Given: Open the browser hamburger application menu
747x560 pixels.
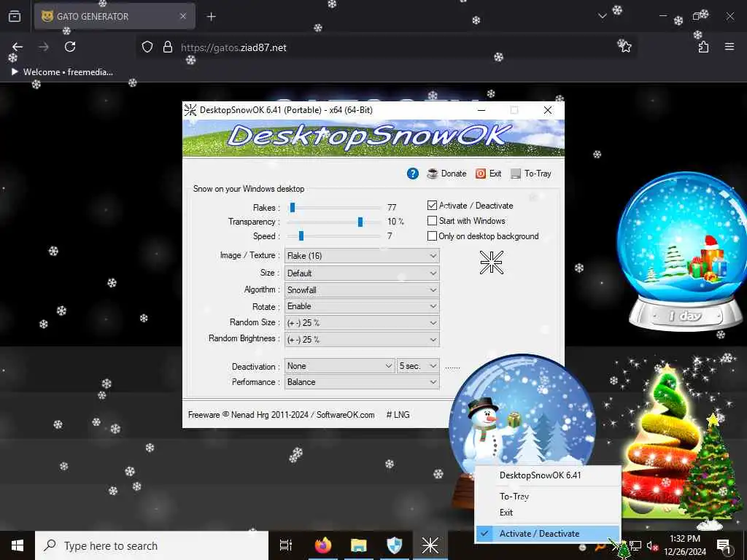Looking at the screenshot, I should pyautogui.click(x=729, y=47).
